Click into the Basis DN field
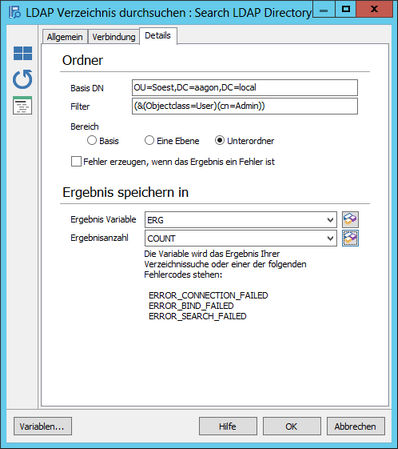 pyautogui.click(x=245, y=88)
